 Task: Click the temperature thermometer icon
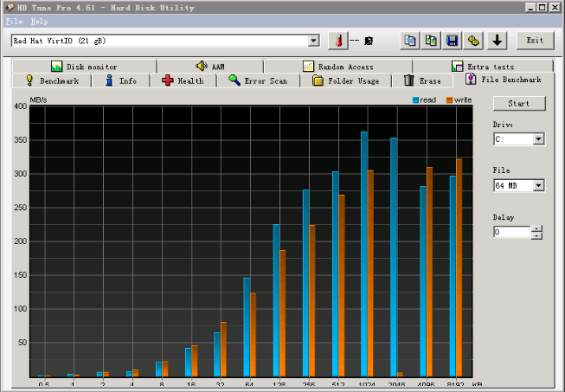coord(338,41)
